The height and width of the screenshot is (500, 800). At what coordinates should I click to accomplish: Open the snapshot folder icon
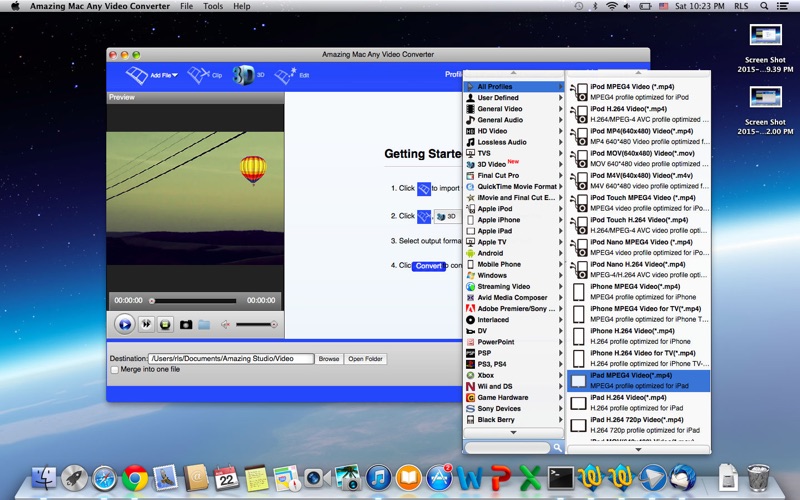(204, 324)
